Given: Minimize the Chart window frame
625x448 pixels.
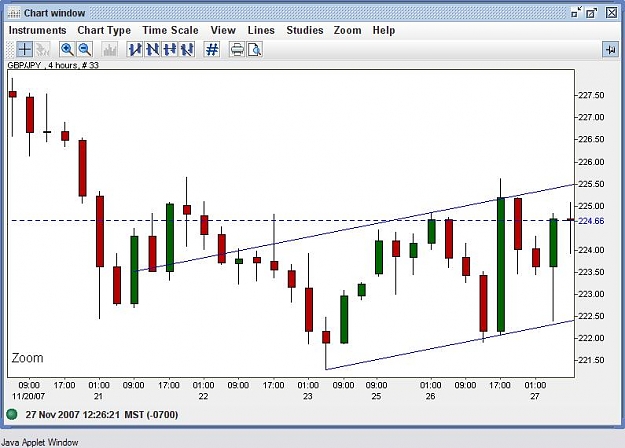Looking at the screenshot, I should point(576,13).
